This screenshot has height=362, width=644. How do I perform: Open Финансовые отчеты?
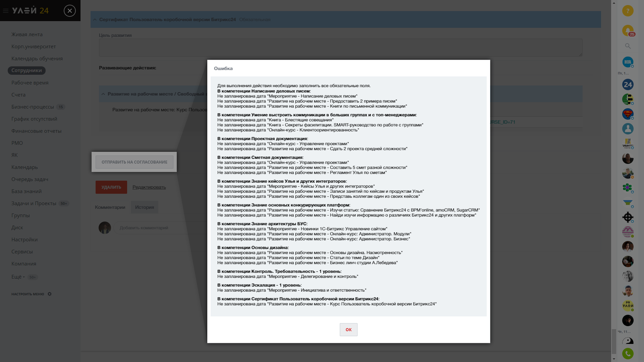pyautogui.click(x=36, y=131)
